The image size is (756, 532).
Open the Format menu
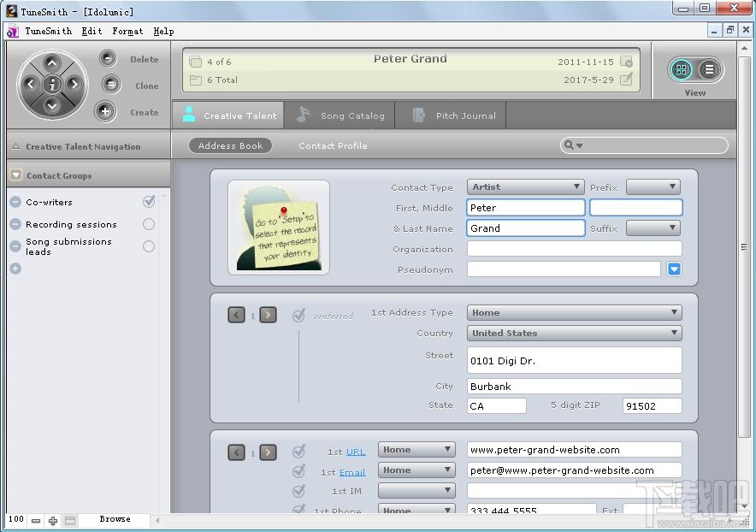coord(127,31)
